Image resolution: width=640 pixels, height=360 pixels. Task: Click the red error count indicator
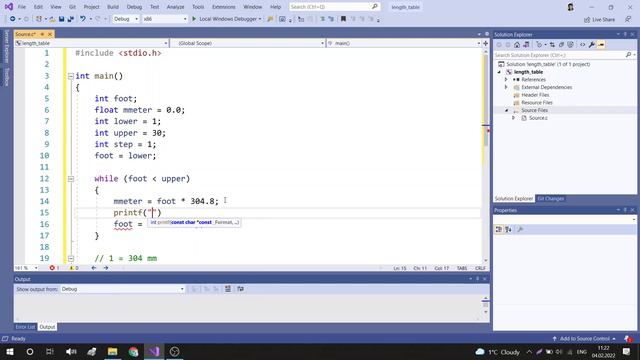54,268
